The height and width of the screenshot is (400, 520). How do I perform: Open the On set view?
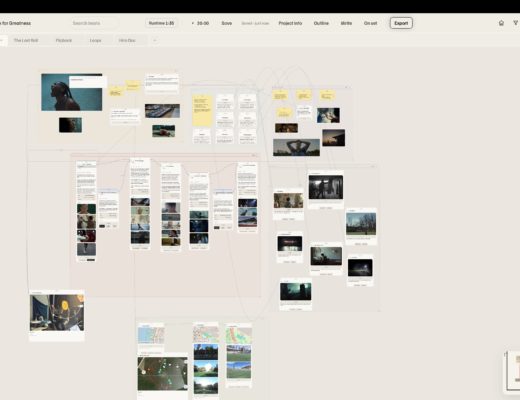click(370, 23)
